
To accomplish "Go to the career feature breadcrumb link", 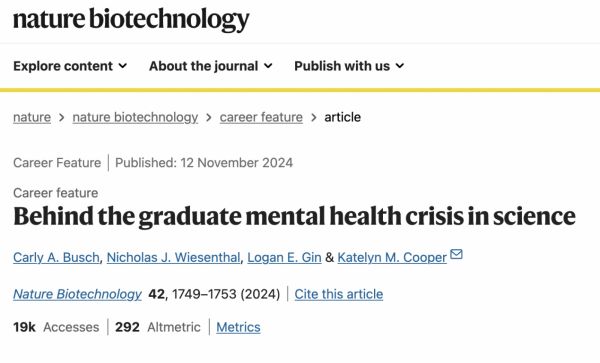I will pyautogui.click(x=261, y=117).
